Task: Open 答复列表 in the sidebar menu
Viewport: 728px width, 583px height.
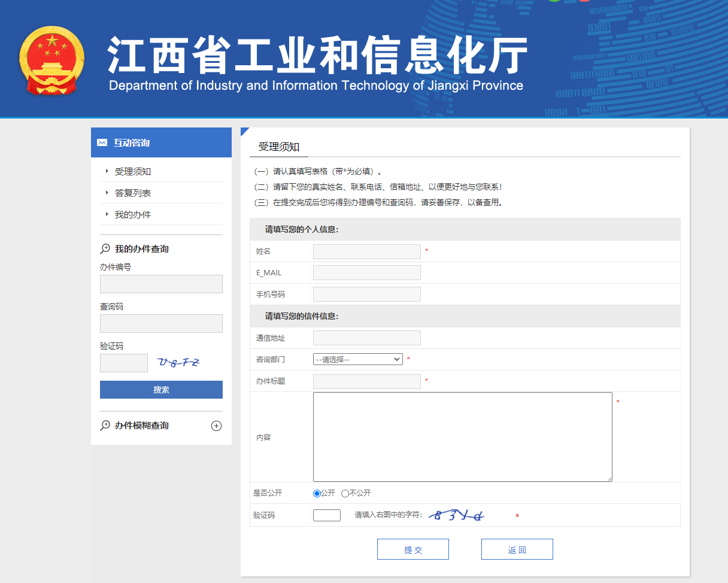Action: [x=133, y=193]
